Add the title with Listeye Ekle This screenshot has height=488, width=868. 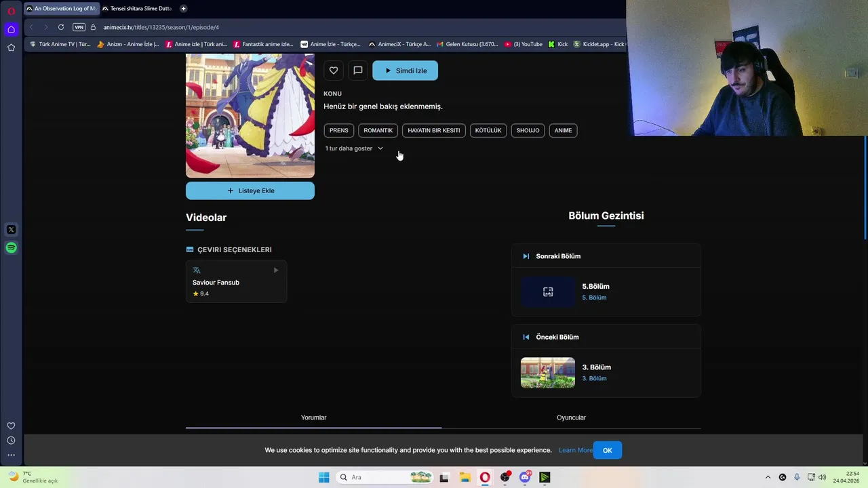(250, 190)
